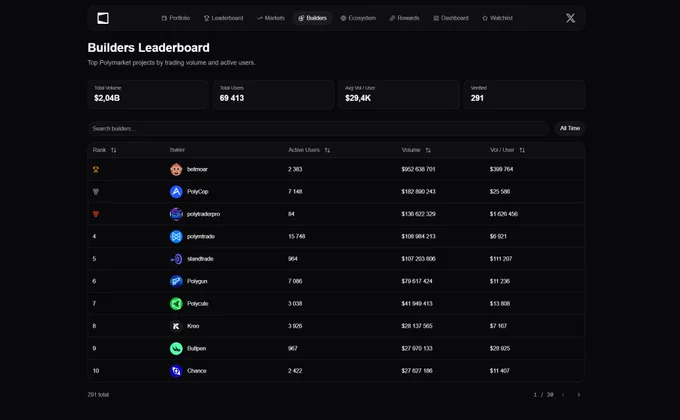Click the polytraderpro avatar icon
The image size is (680, 420).
(176, 214)
